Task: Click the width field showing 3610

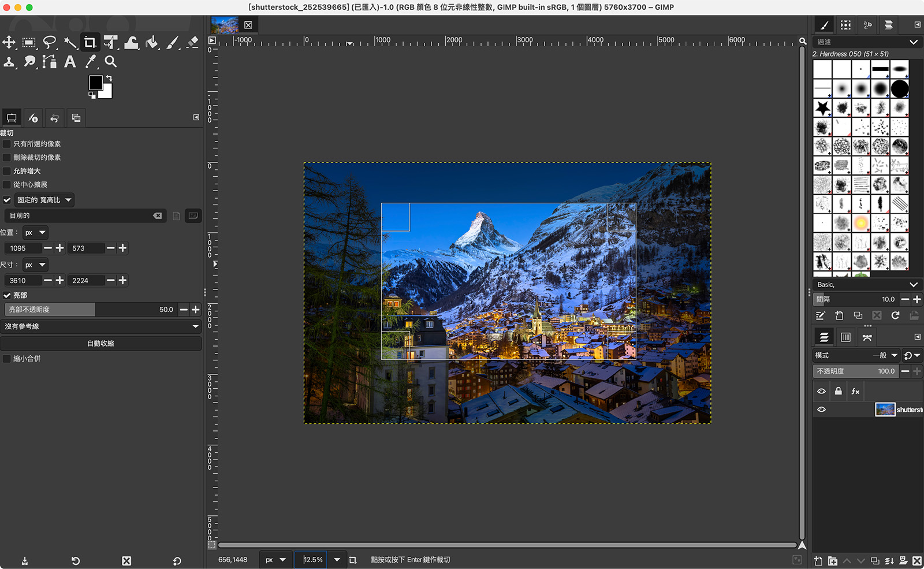Action: click(23, 281)
